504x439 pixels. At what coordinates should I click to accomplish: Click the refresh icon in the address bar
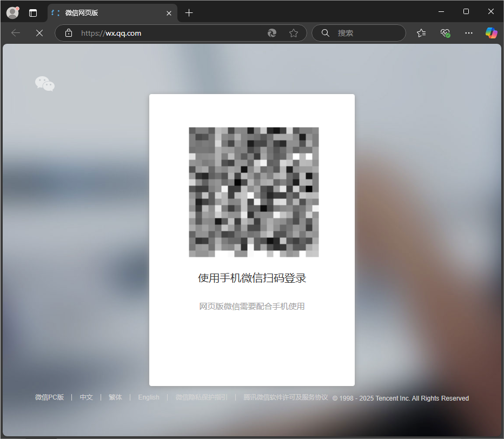272,33
